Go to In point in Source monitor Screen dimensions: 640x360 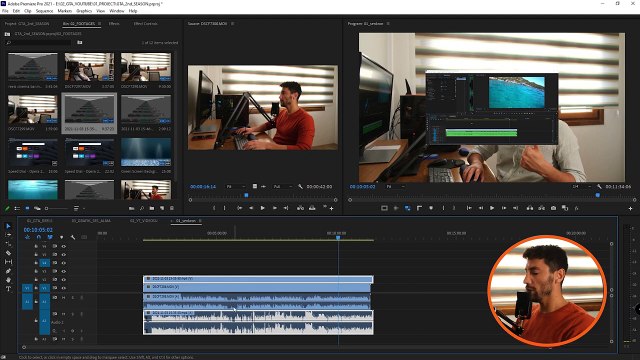click(x=240, y=208)
